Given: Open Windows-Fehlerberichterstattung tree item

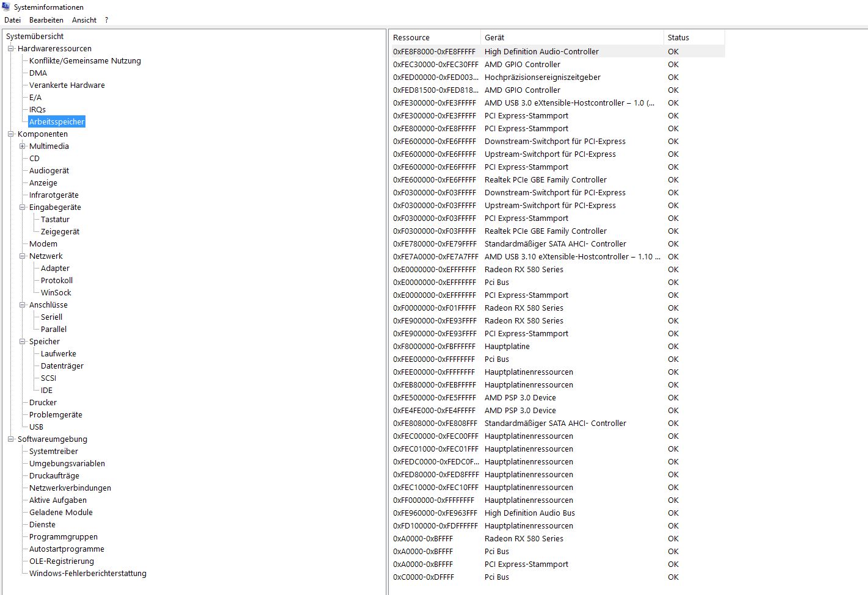Looking at the screenshot, I should tap(88, 573).
